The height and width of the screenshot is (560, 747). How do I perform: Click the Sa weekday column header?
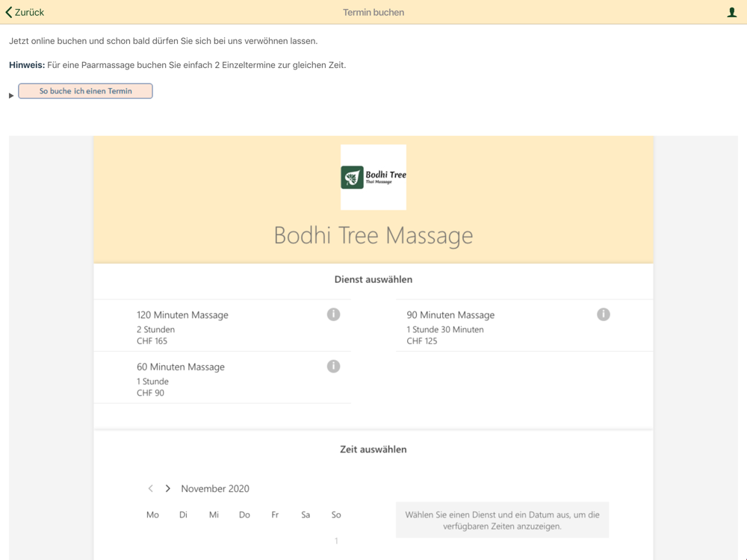pos(306,514)
